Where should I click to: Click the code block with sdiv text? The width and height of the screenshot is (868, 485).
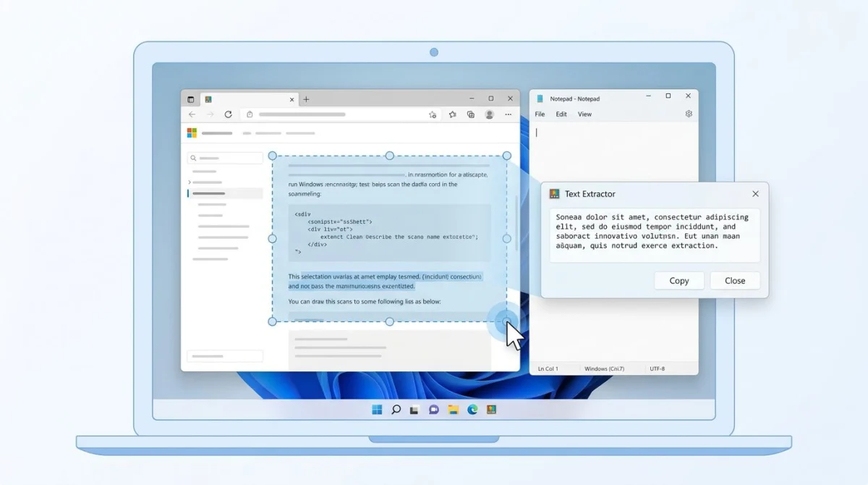[x=389, y=232]
